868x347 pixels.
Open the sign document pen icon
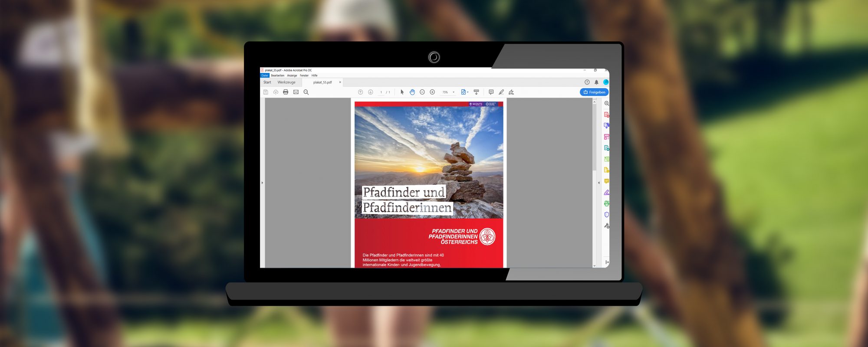[x=511, y=92]
